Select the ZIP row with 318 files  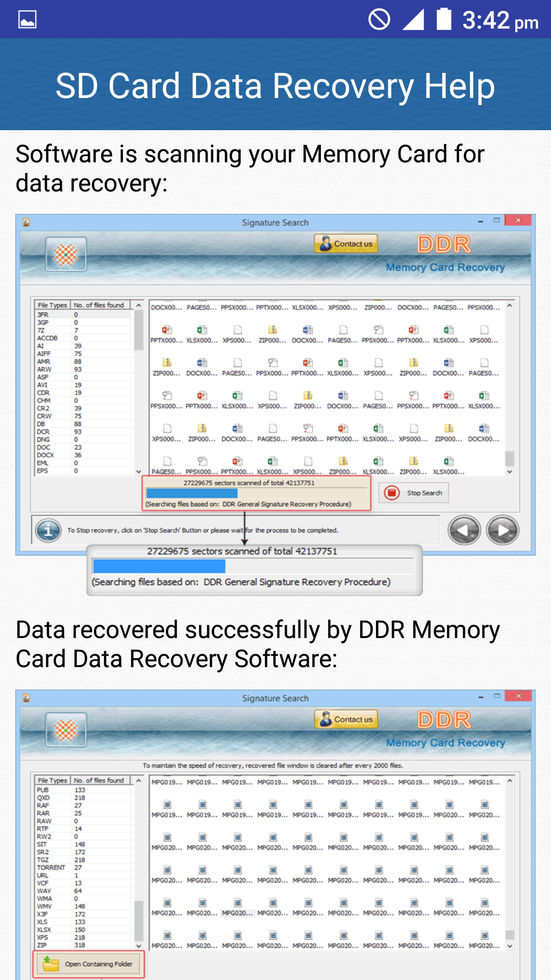tap(83, 945)
